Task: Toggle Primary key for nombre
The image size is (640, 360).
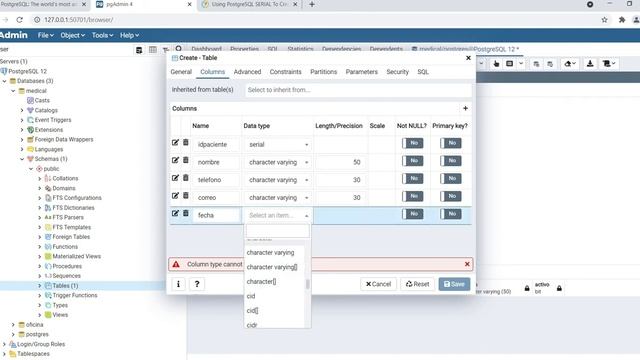Action: pos(451,161)
